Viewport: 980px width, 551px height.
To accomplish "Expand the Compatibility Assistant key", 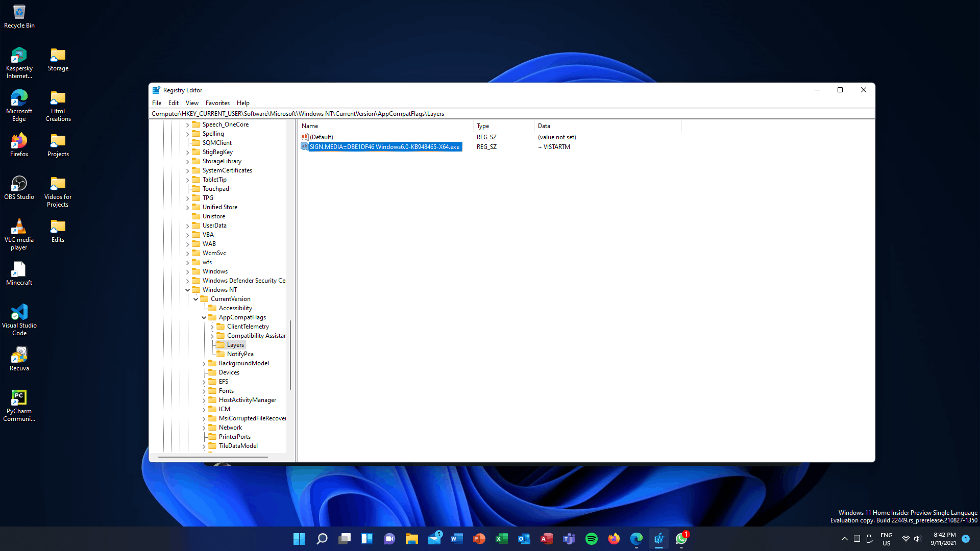I will coord(212,336).
